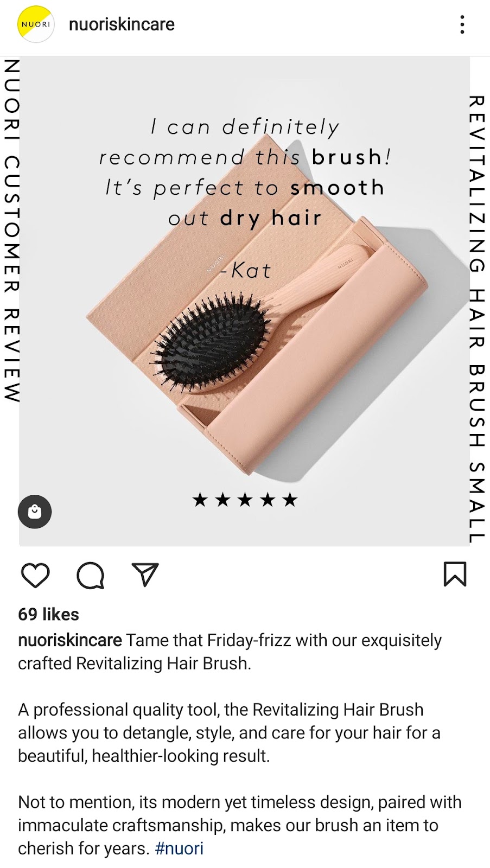Screen dimensions: 490x868
Task: Like the post with heart icon
Action: (x=35, y=575)
